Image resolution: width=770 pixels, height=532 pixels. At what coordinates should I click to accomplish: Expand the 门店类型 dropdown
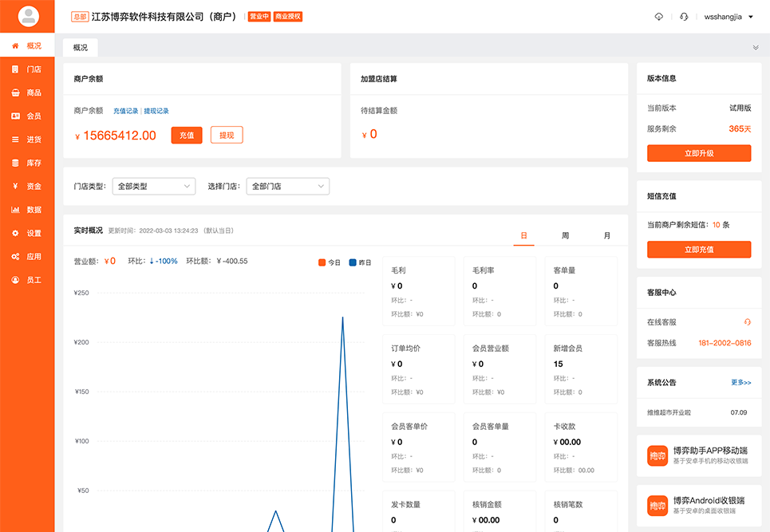pyautogui.click(x=154, y=186)
